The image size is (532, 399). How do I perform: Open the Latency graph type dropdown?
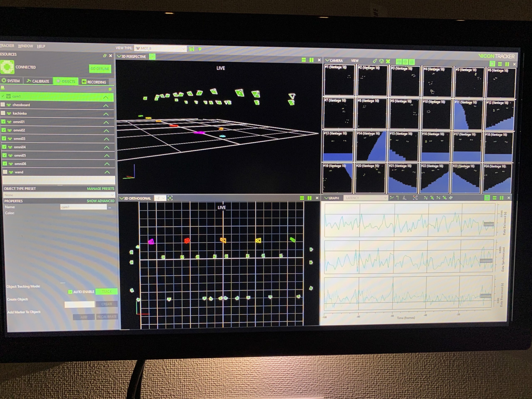coord(366,198)
